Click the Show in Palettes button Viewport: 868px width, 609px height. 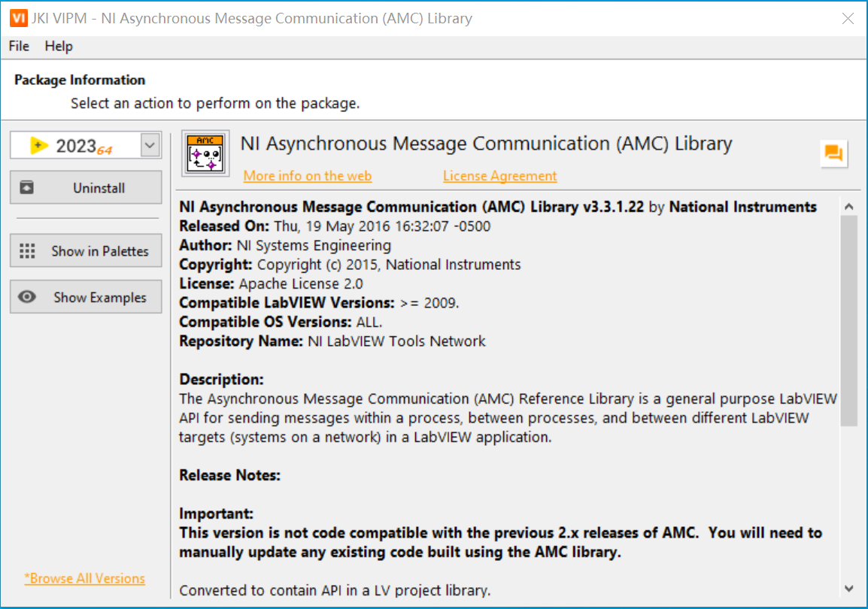click(85, 250)
